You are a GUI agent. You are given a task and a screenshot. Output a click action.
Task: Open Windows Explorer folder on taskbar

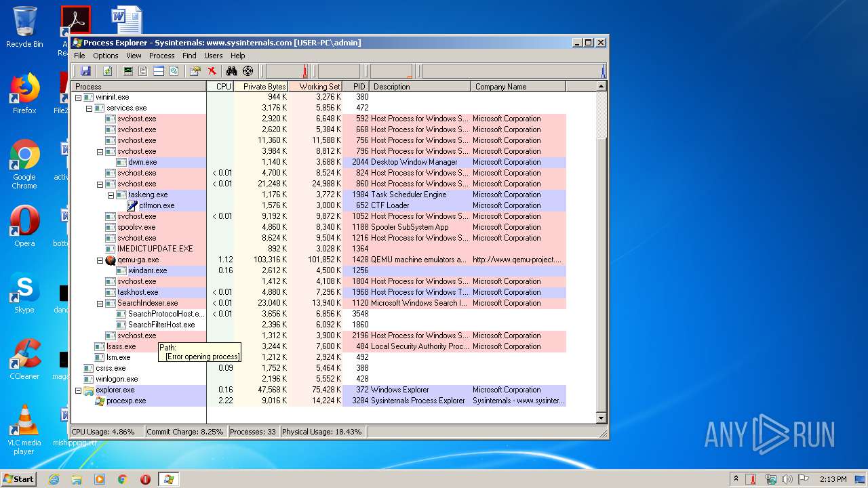tap(77, 479)
